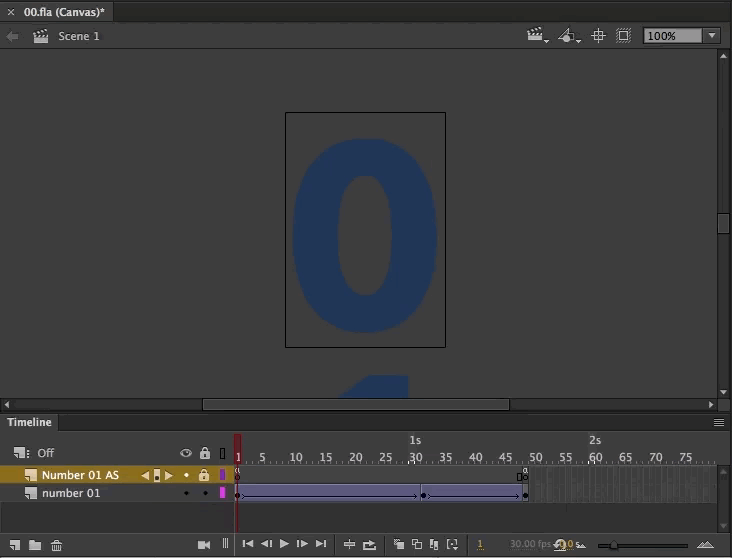Delete the selected layer with trash icon

point(56,545)
